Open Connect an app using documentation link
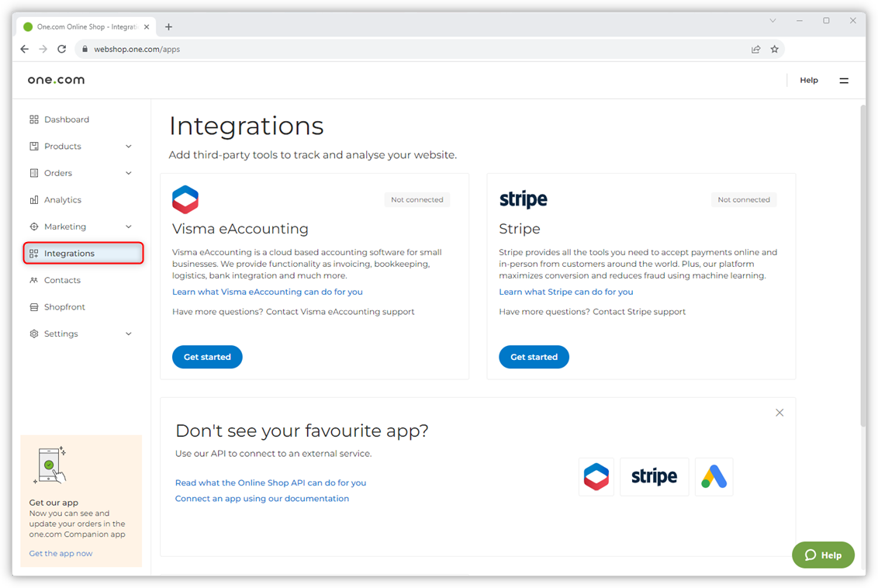The image size is (878, 588). click(262, 498)
